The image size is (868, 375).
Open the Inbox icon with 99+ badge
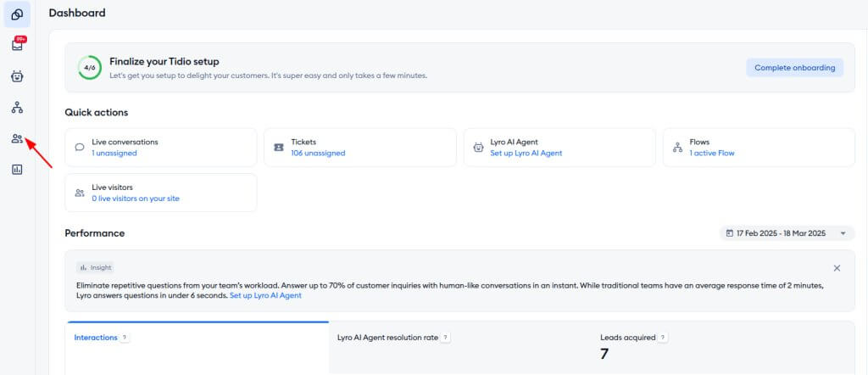(18, 45)
